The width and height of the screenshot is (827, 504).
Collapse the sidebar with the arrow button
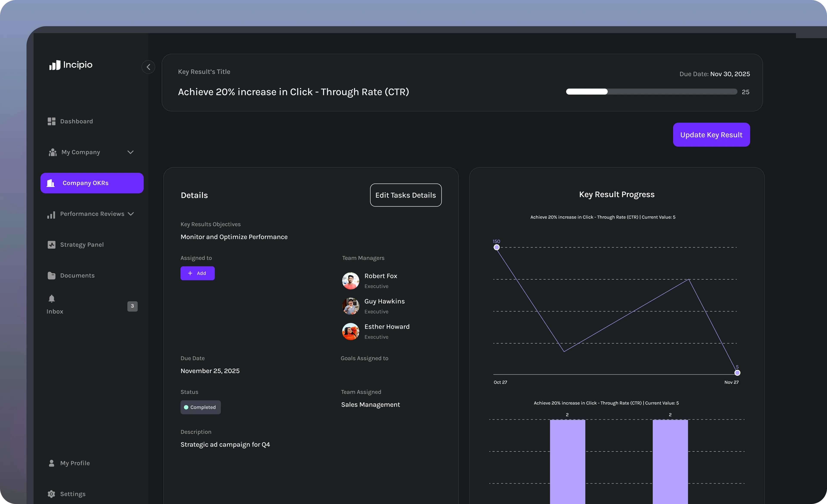[x=148, y=67]
